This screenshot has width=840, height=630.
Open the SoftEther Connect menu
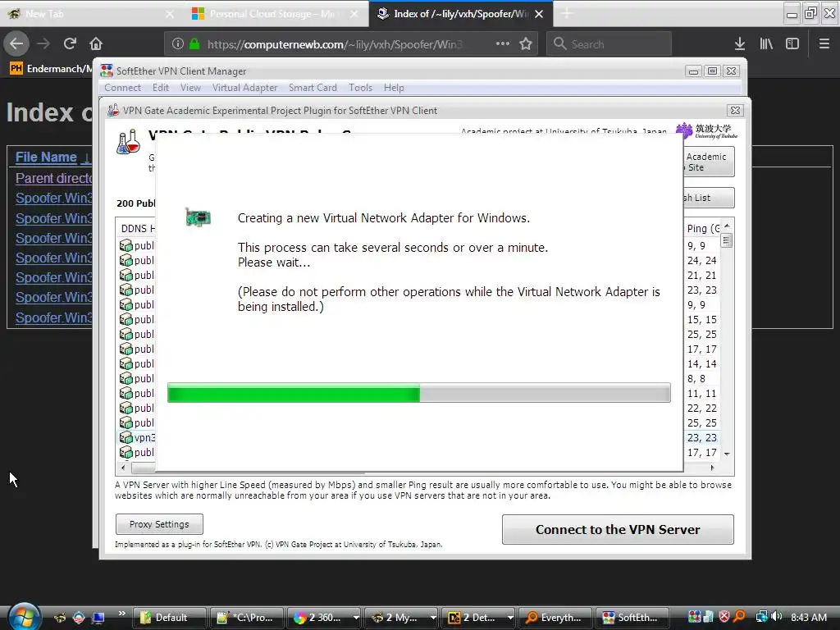123,87
